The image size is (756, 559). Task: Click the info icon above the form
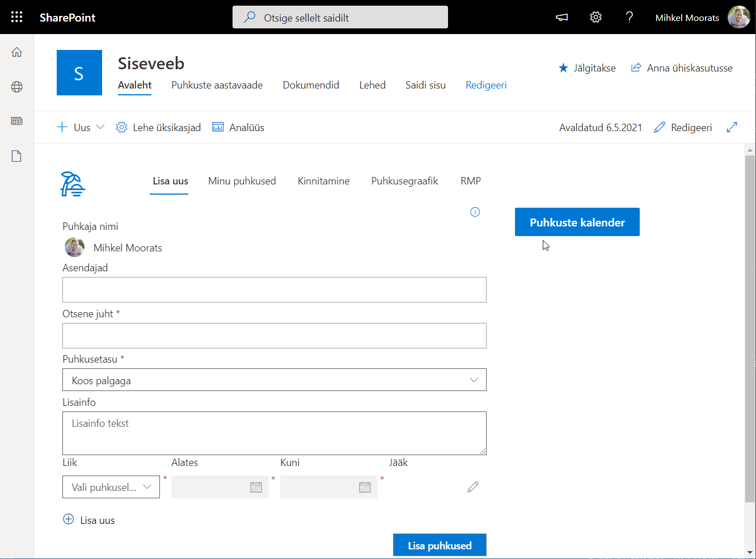475,212
